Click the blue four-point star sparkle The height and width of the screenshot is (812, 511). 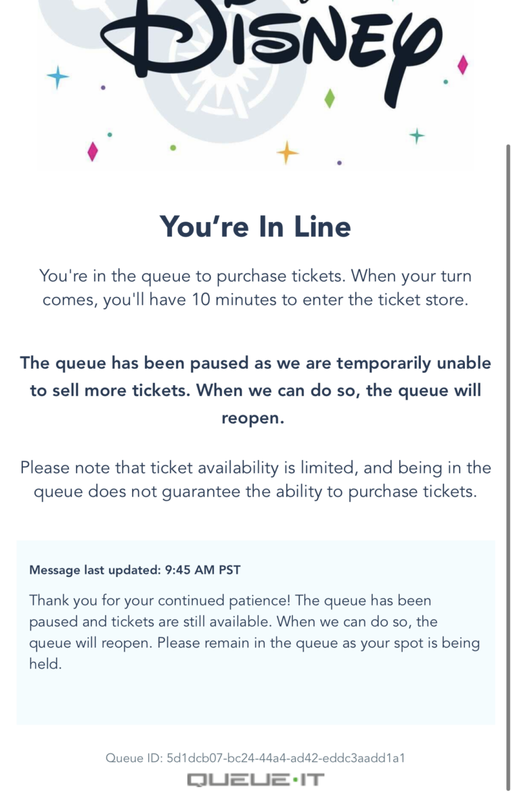pyautogui.click(x=58, y=78)
